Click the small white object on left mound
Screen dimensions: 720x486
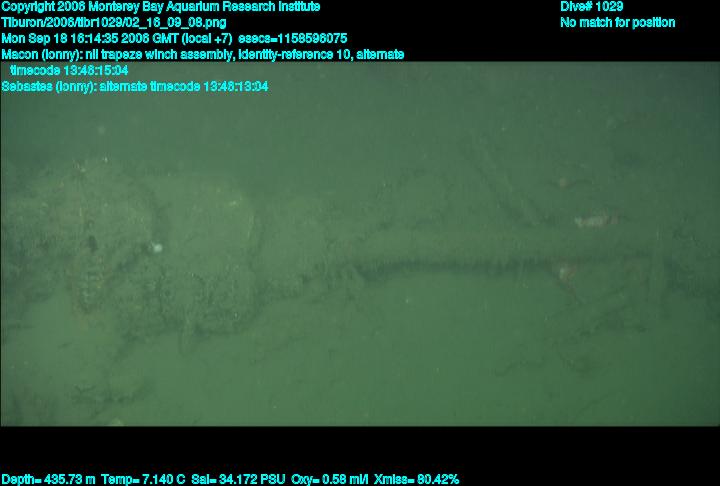[155, 246]
